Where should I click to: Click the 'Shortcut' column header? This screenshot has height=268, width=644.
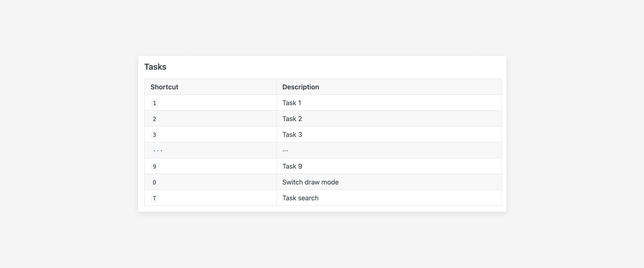210,87
